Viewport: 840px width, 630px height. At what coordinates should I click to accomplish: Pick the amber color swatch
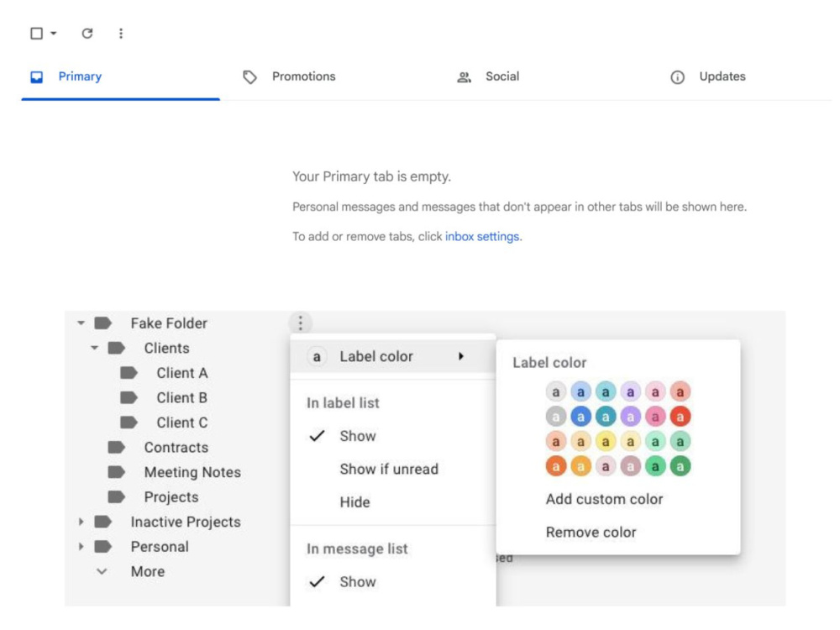580,466
